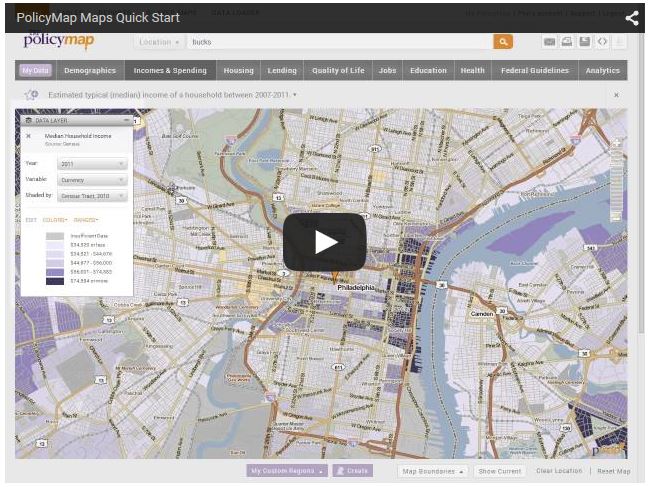Click the orange search magnifier button
The height and width of the screenshot is (487, 650).
(503, 41)
